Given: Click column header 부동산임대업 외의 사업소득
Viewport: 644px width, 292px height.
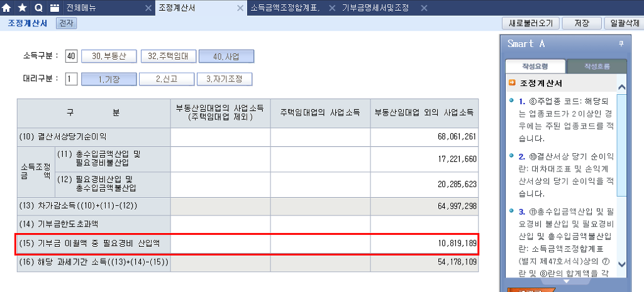Looking at the screenshot, I should point(425,113).
